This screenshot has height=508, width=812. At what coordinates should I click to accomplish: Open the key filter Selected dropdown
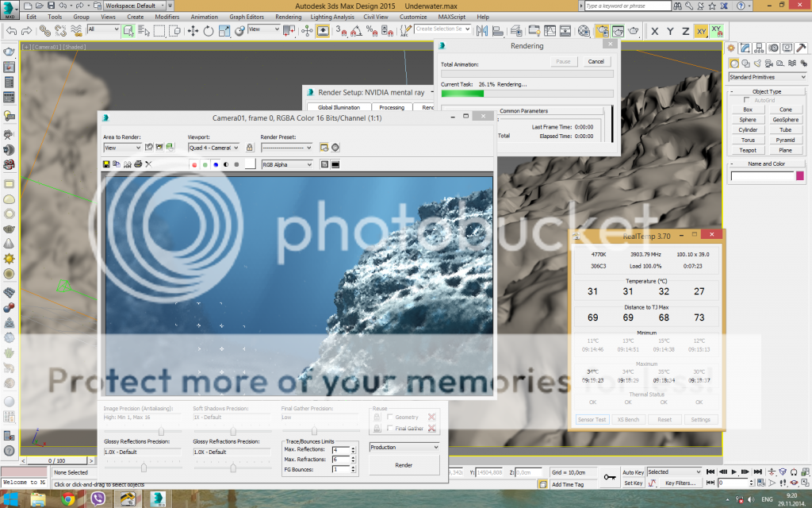tap(674, 471)
